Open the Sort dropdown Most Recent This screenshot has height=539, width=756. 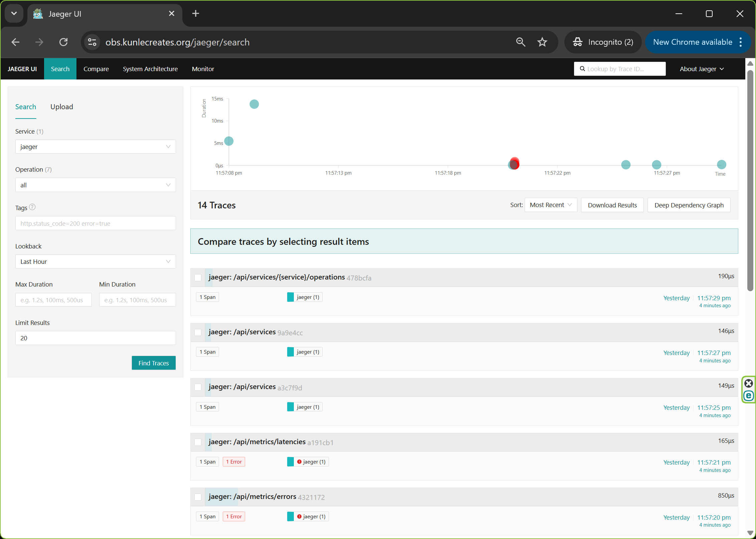coord(551,205)
